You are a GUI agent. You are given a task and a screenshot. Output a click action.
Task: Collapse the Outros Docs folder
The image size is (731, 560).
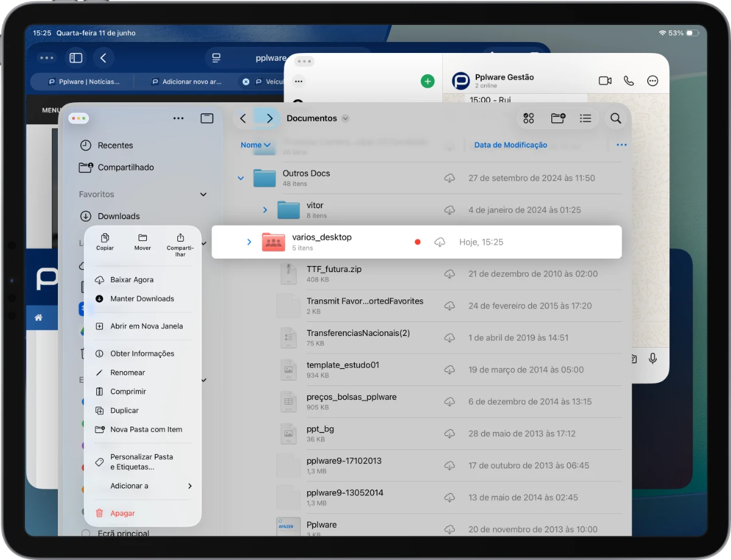pos(241,178)
